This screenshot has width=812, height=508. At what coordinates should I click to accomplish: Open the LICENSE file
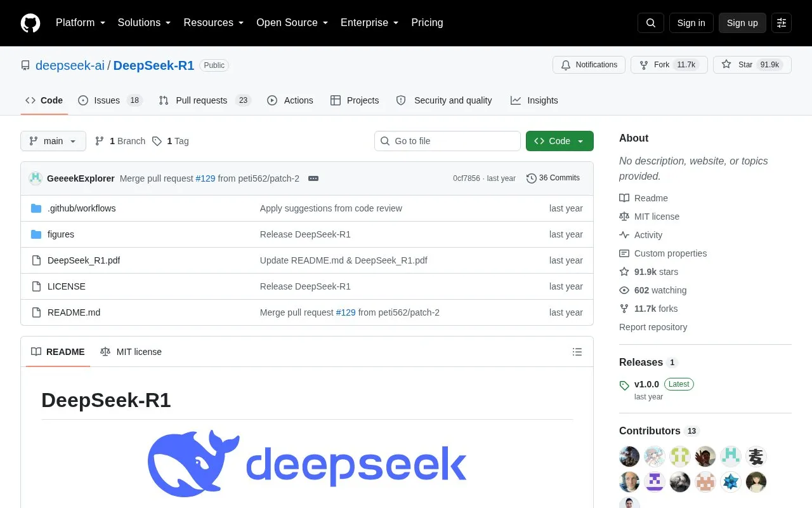(x=67, y=286)
